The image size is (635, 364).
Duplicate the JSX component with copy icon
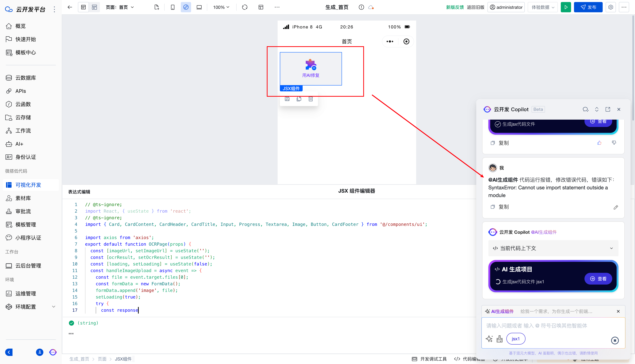point(299,99)
